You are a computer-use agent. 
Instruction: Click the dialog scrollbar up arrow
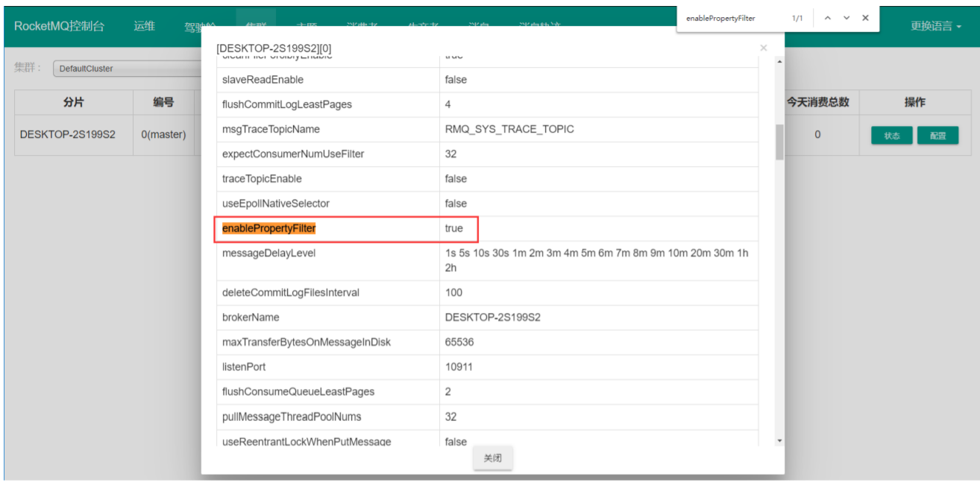click(x=779, y=61)
